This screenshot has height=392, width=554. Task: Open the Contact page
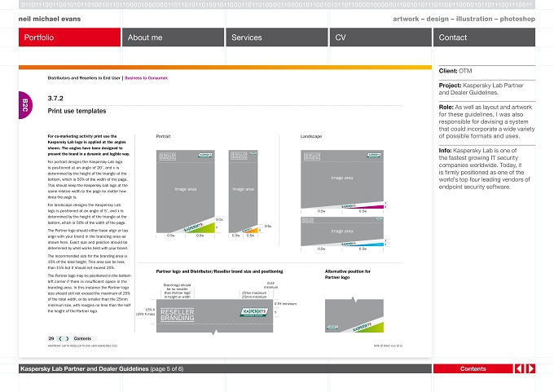(484, 37)
